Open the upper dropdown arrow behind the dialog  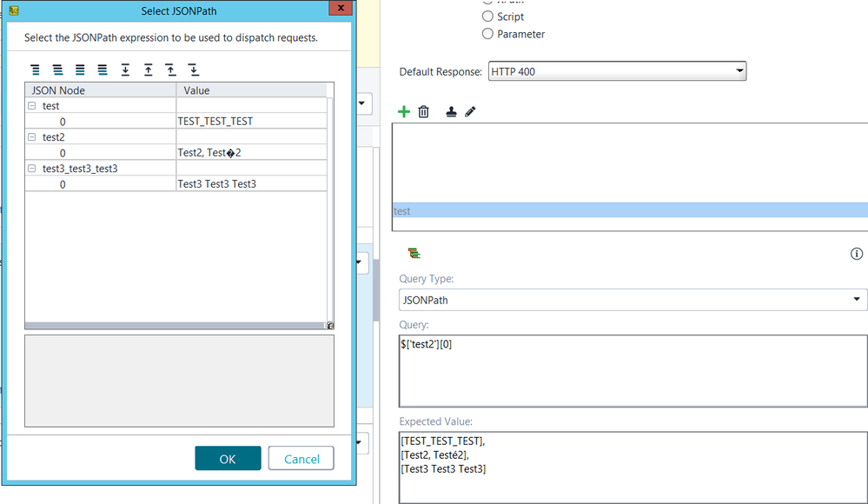point(362,103)
